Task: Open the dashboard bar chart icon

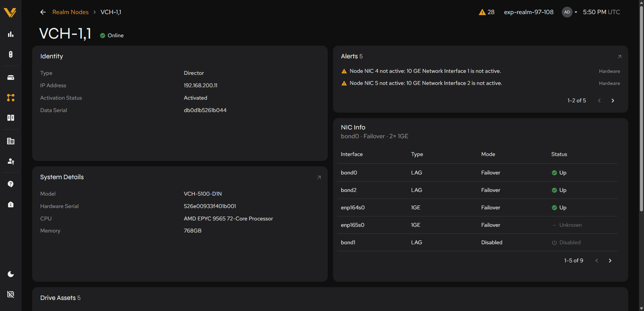Action: coord(11,34)
